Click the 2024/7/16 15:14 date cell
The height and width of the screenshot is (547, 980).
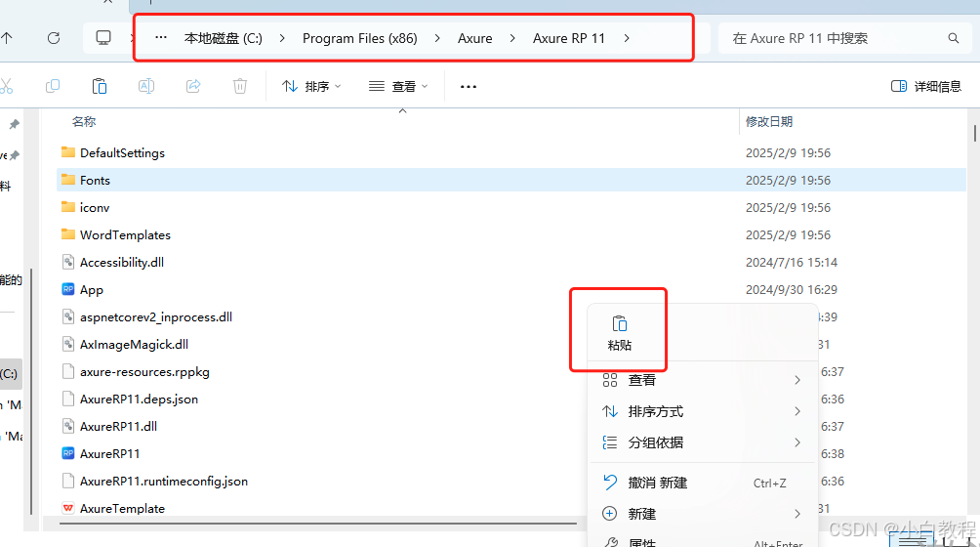coord(792,262)
